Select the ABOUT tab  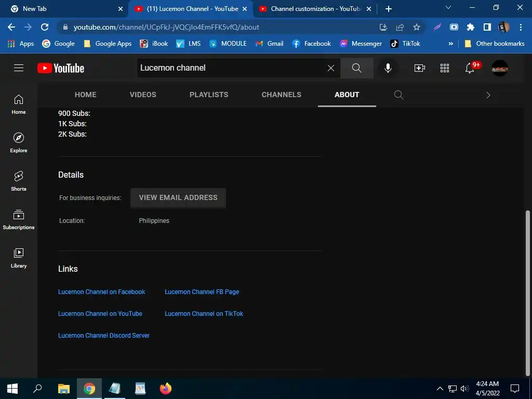point(347,95)
